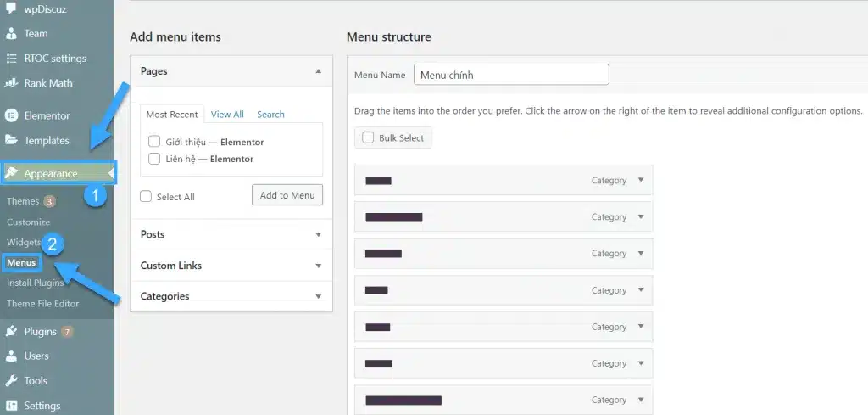Enable the Bulk Select checkbox
The width and height of the screenshot is (868, 415).
point(368,137)
